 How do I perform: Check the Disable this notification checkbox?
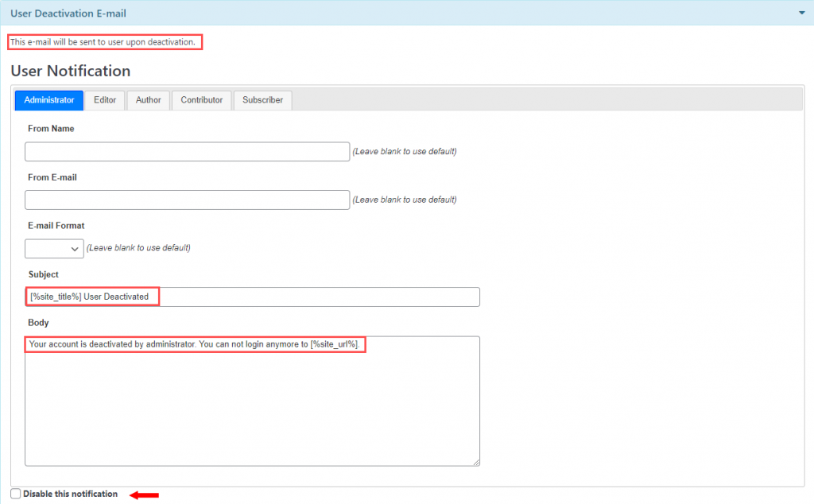pyautogui.click(x=16, y=494)
